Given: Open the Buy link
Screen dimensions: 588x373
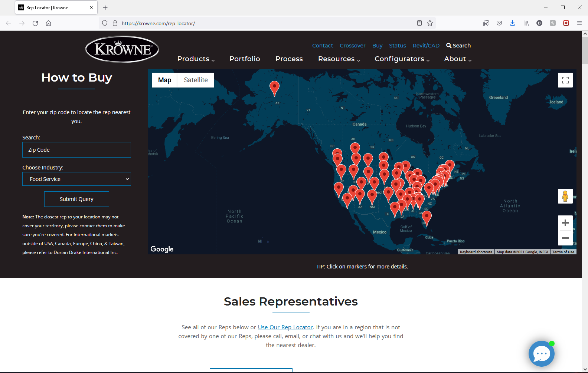Looking at the screenshot, I should (x=377, y=46).
